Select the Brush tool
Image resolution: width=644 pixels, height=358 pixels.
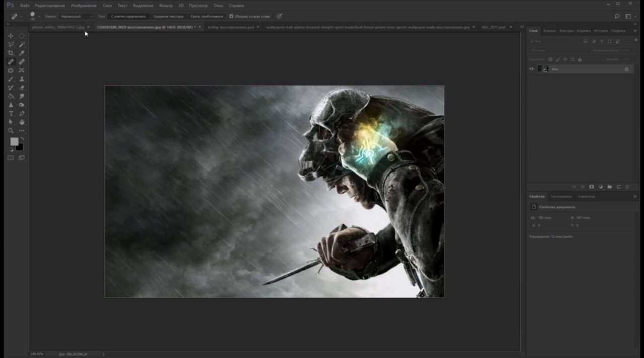pyautogui.click(x=11, y=79)
